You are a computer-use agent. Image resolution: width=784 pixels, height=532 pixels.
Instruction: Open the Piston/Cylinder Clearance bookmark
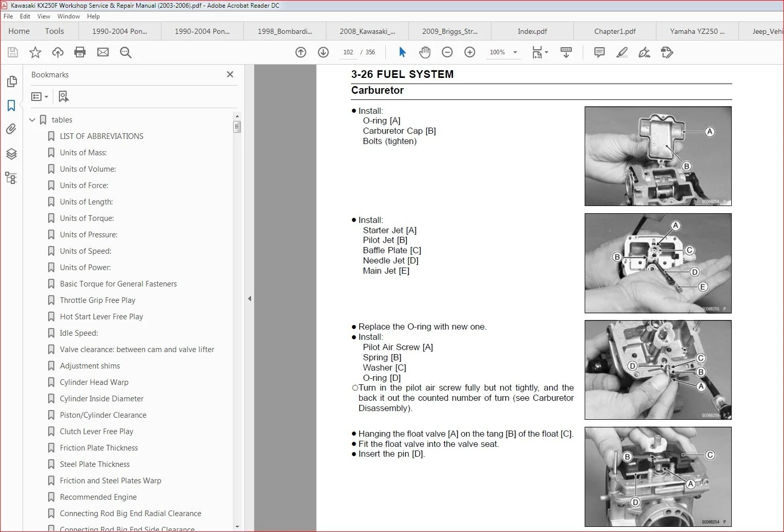click(x=103, y=415)
